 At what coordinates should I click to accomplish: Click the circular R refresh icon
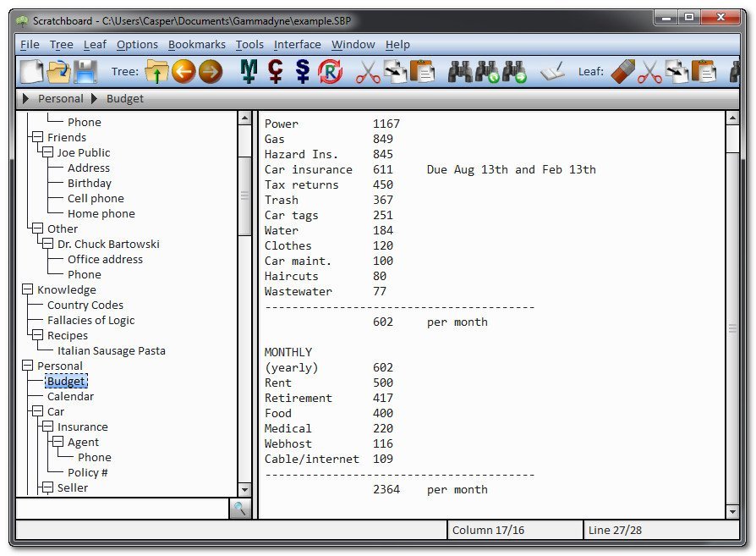[x=330, y=72]
